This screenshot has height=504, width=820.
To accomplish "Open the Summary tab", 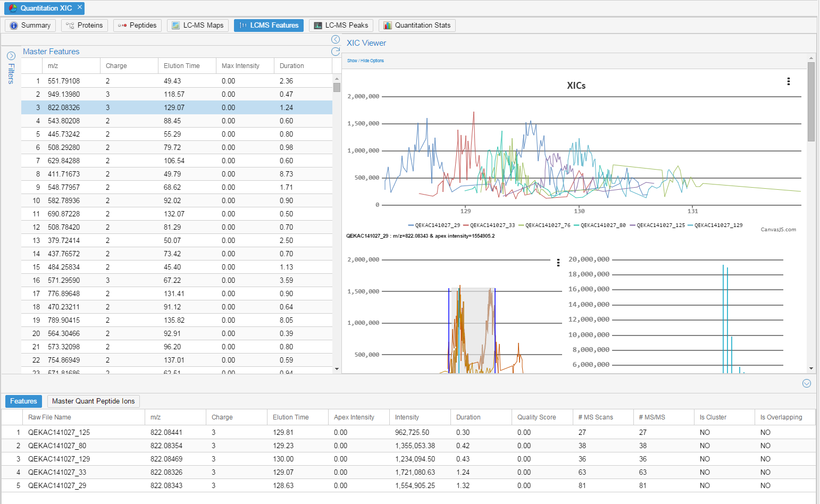I will coord(30,26).
